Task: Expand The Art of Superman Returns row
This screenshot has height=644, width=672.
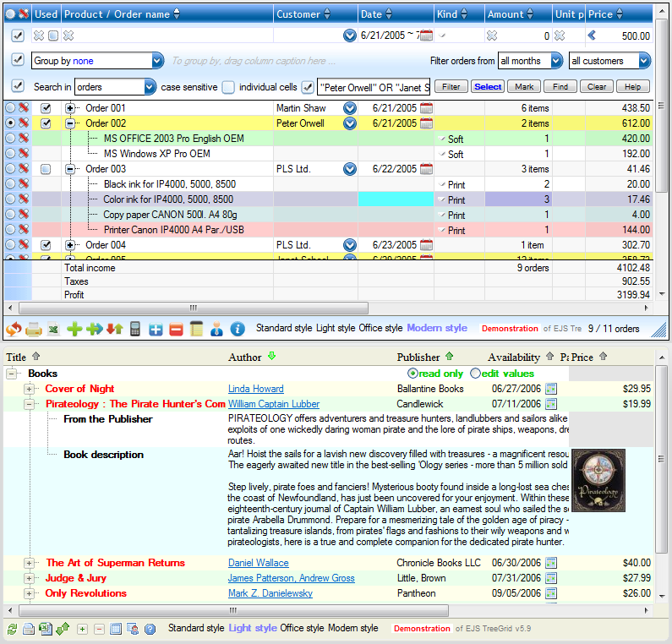Action: tap(30, 563)
